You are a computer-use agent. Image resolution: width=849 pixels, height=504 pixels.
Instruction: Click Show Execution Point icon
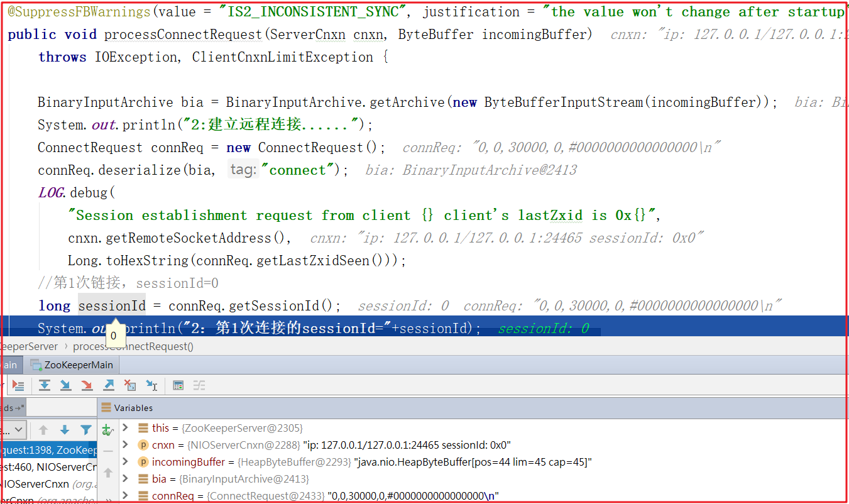(x=18, y=385)
